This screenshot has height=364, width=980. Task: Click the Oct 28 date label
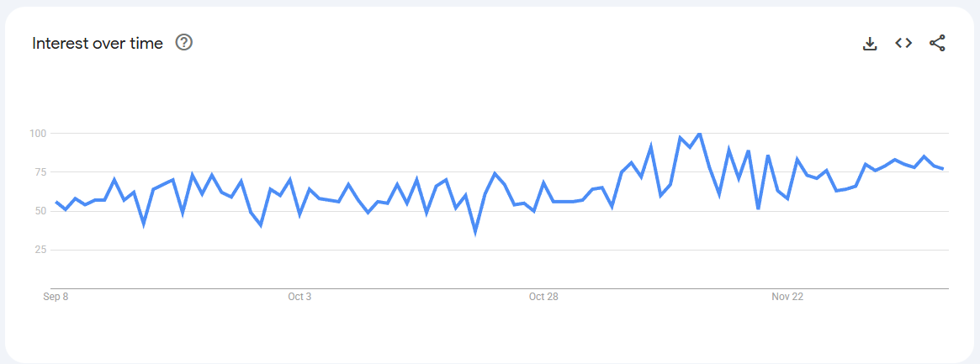point(543,297)
